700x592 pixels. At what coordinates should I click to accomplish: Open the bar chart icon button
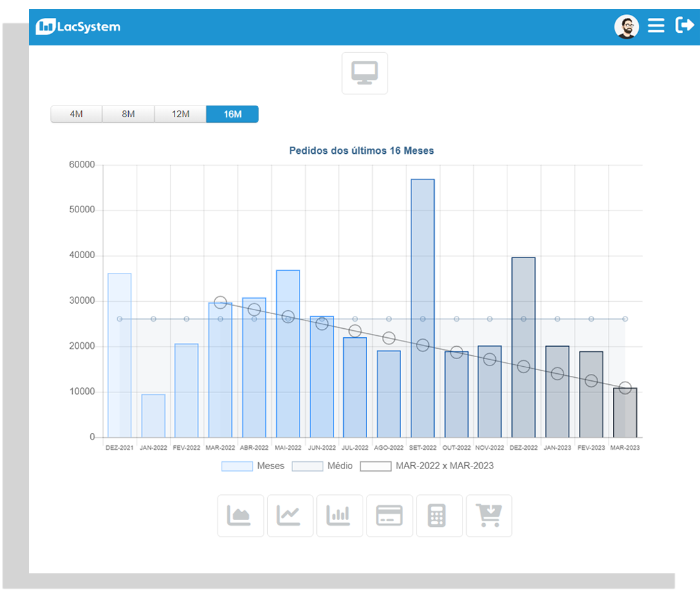[339, 515]
